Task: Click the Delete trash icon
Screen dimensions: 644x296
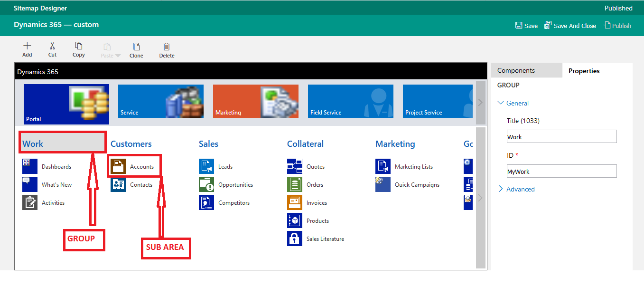Action: click(x=167, y=47)
